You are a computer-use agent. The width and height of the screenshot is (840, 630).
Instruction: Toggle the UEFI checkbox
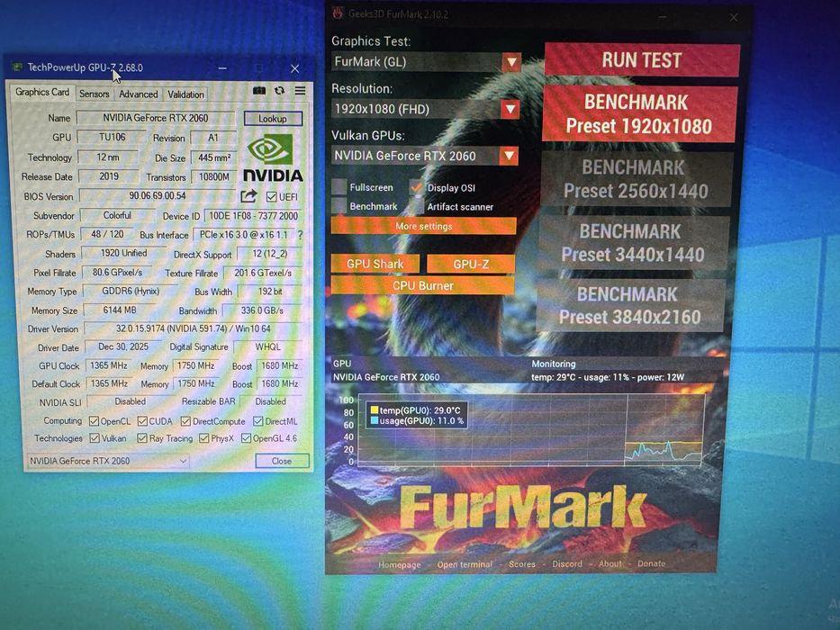(x=271, y=196)
